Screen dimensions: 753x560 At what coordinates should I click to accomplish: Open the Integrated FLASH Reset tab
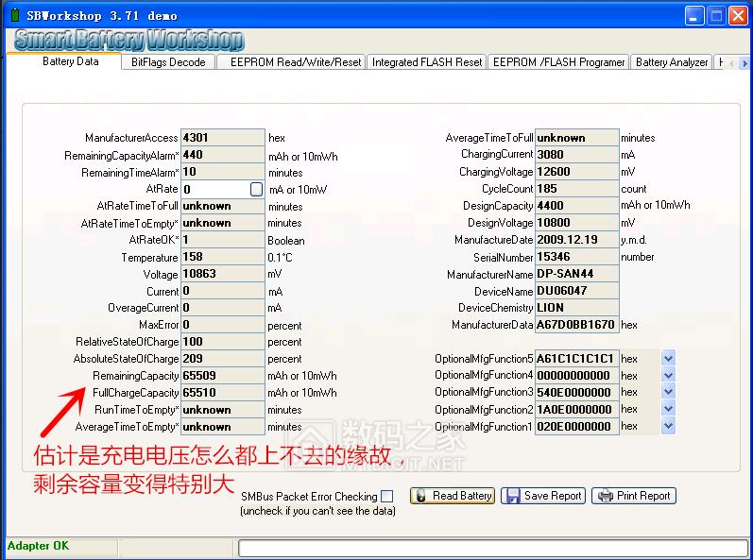(426, 62)
